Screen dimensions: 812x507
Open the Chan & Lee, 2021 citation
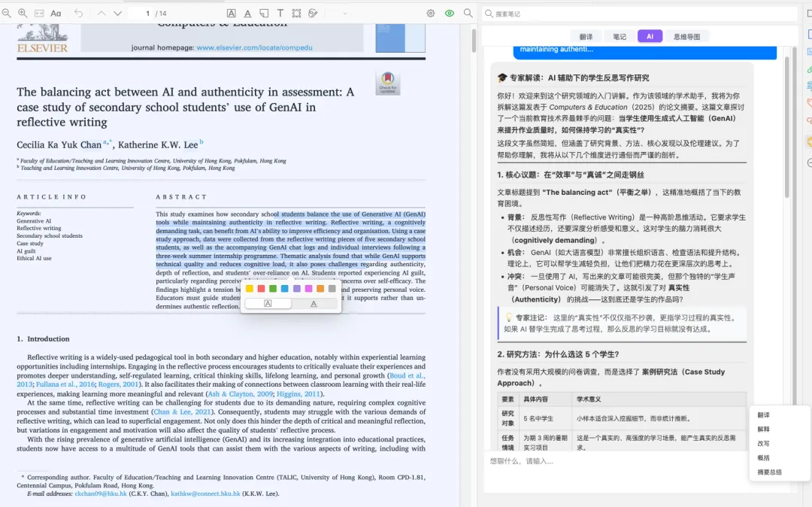point(182,411)
